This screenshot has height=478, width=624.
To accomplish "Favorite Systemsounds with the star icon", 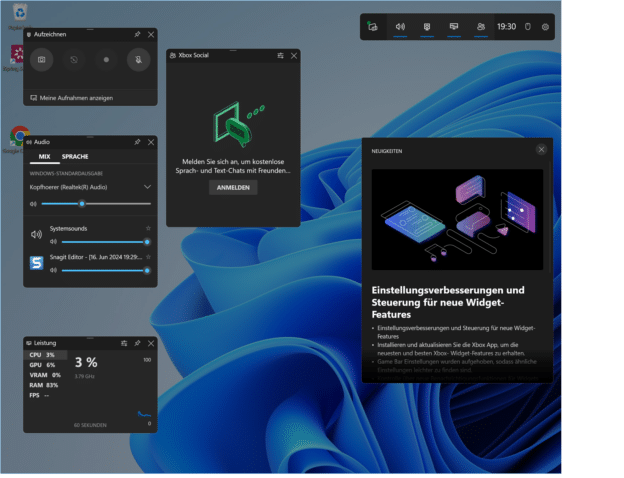I will pyautogui.click(x=148, y=229).
